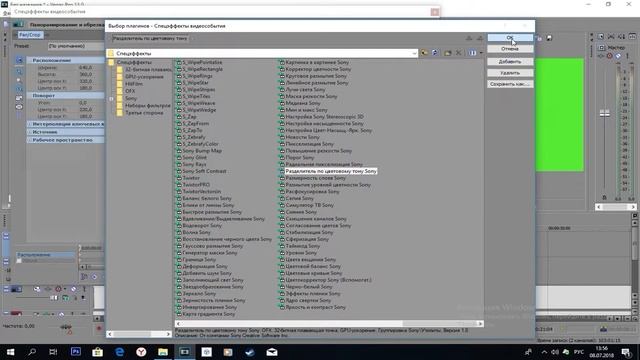Select the Черно-белый Sony plugin
640x360 pixels.
click(309, 287)
